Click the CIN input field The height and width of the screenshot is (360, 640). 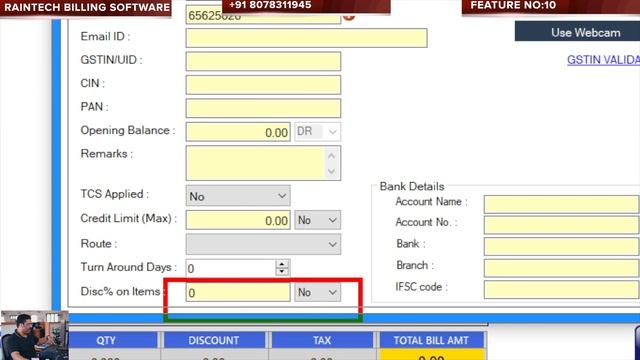click(263, 85)
